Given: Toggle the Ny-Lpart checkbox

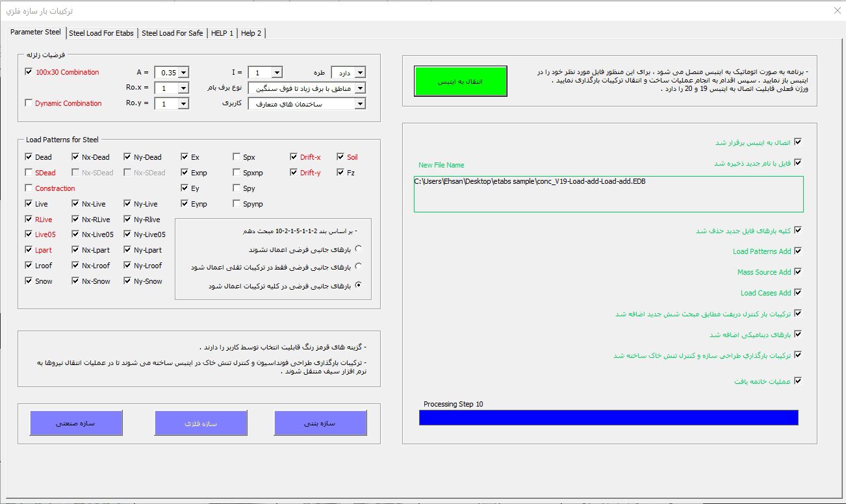Looking at the screenshot, I should pyautogui.click(x=127, y=250).
